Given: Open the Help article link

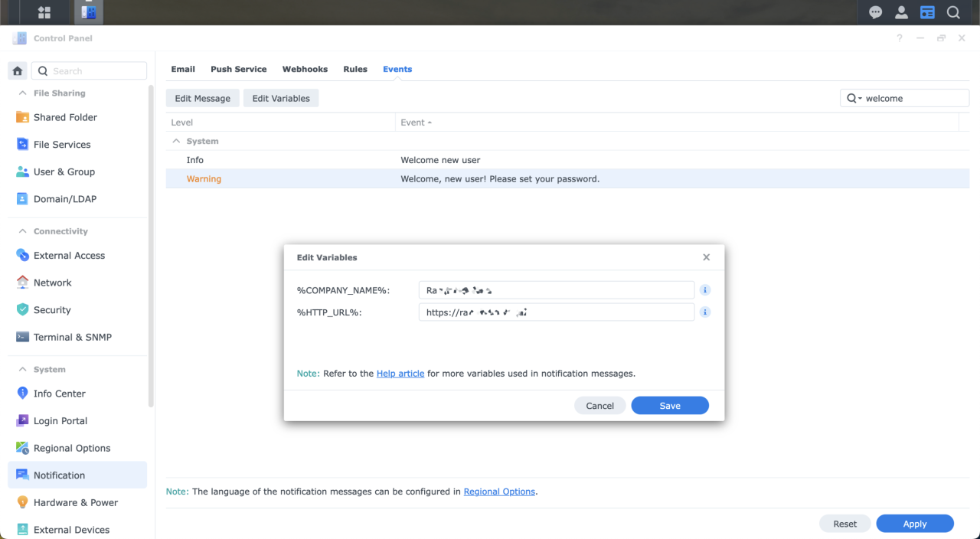Looking at the screenshot, I should pyautogui.click(x=400, y=373).
